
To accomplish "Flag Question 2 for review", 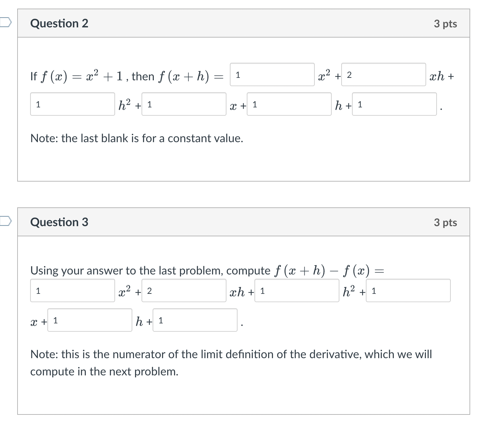I will (5, 22).
